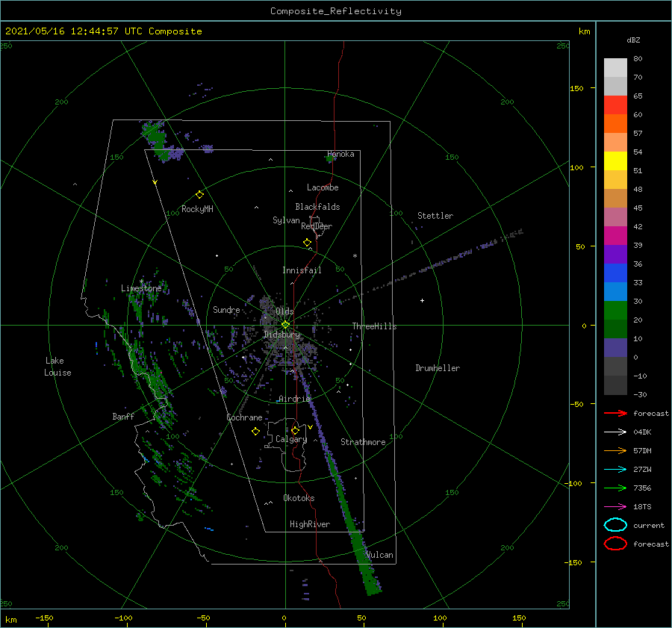Select the Ponoka city label
This screenshot has height=628, width=672.
340,154
